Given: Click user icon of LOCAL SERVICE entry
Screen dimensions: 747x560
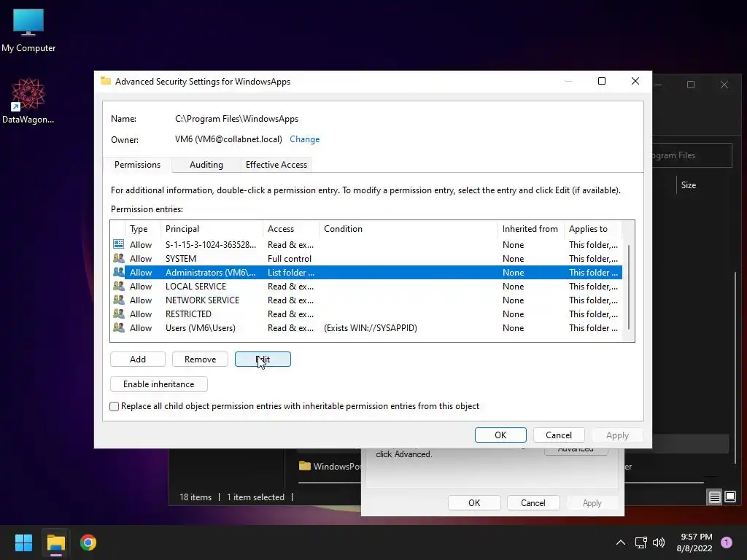Looking at the screenshot, I should pos(119,286).
